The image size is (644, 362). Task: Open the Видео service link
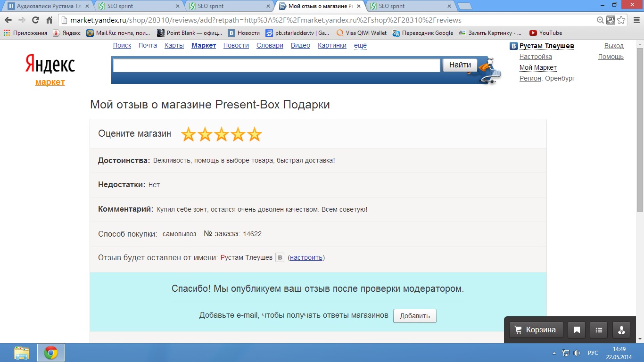300,45
